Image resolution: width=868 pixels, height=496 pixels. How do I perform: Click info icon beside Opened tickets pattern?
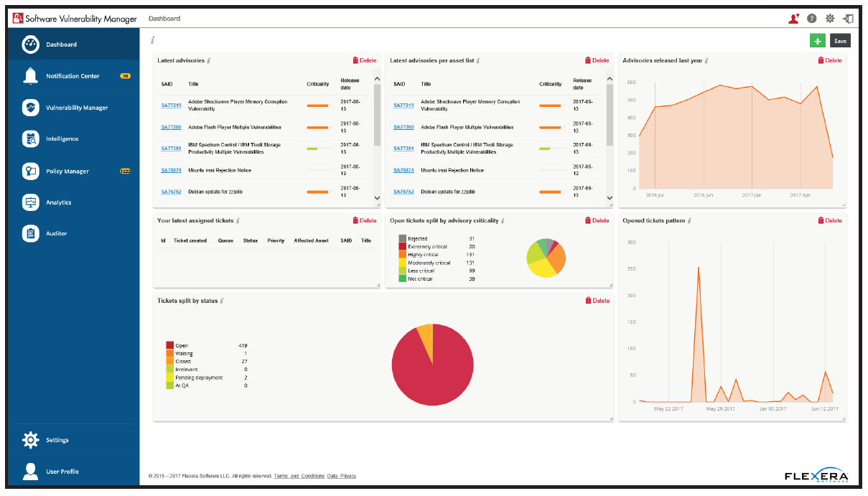tap(690, 221)
